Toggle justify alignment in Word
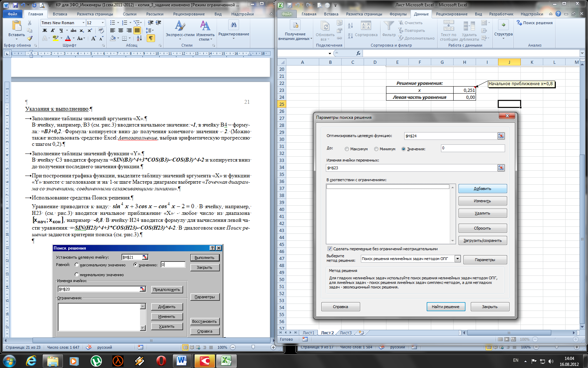 (x=137, y=30)
